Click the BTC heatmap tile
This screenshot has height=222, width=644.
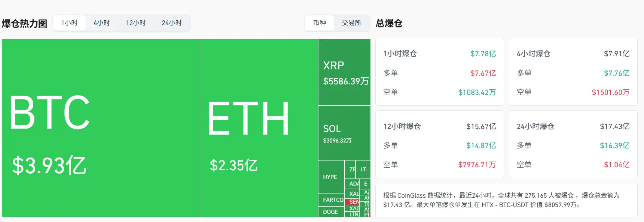(101, 128)
